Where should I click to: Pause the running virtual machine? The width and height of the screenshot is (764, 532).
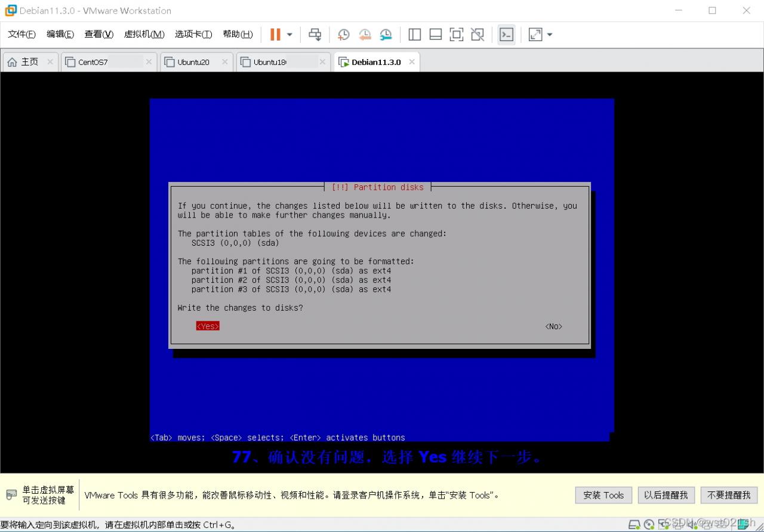pyautogui.click(x=275, y=35)
